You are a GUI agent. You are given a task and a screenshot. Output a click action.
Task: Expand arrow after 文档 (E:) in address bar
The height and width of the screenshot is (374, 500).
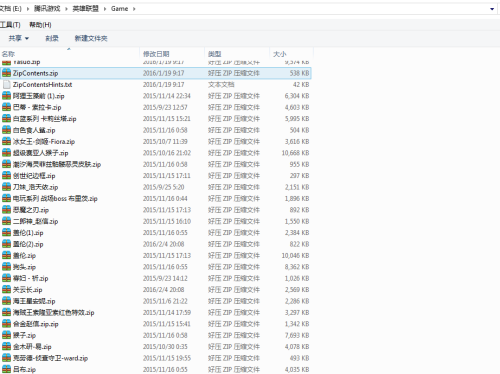click(28, 9)
